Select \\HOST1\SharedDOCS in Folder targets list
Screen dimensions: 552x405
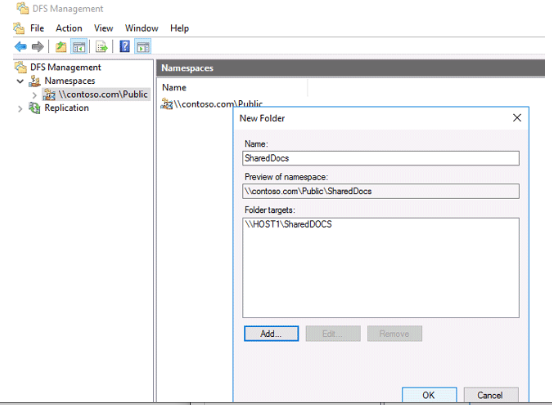[x=288, y=224]
